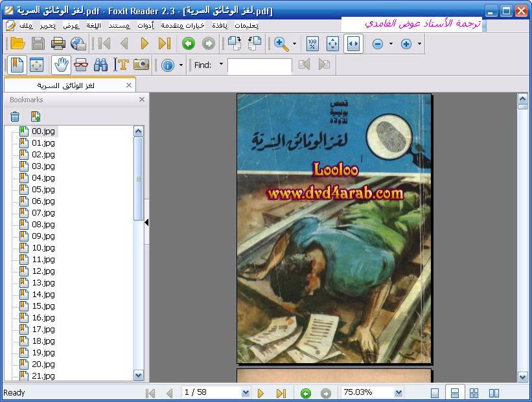
Task: Open the اللغة menu
Action: (94, 26)
